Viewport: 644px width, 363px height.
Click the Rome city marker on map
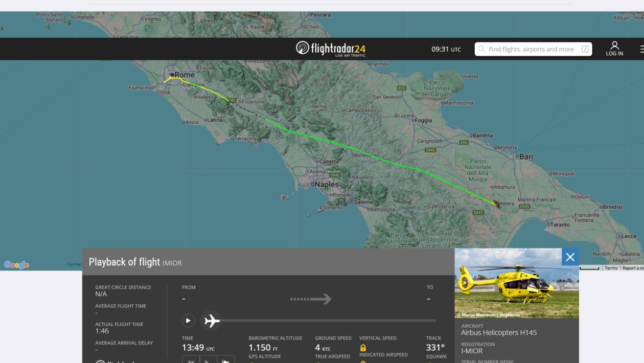tap(173, 75)
